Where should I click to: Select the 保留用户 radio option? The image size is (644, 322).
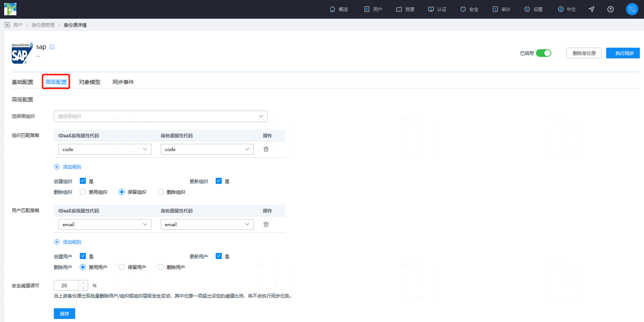[122, 267]
